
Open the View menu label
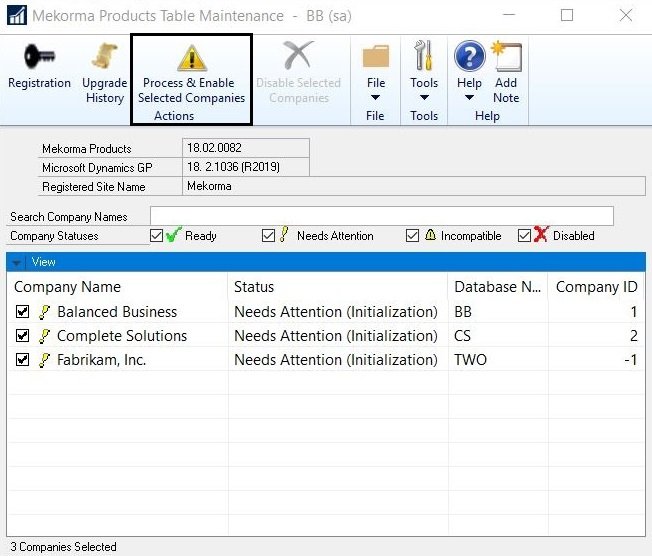click(44, 262)
